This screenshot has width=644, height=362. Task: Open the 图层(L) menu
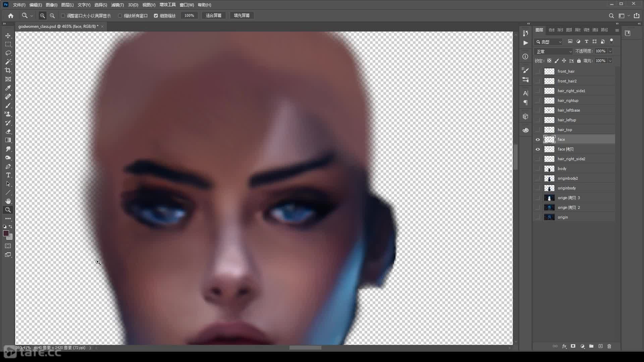(x=67, y=5)
